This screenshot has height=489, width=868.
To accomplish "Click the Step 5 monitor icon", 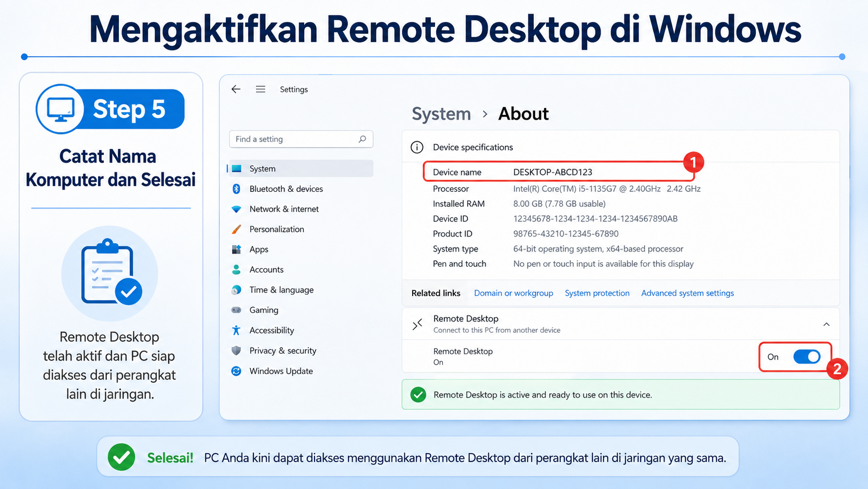I will pyautogui.click(x=60, y=109).
